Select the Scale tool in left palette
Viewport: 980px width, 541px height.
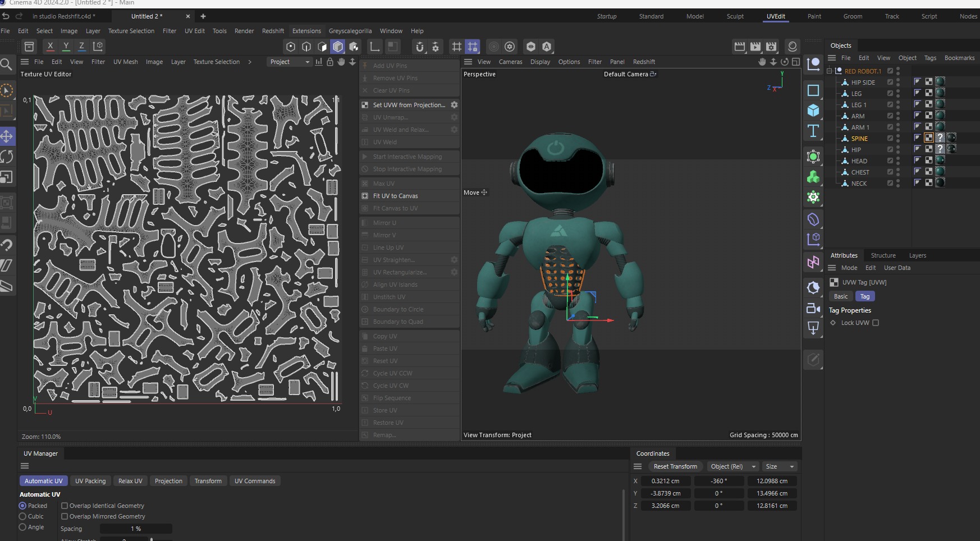(x=7, y=177)
